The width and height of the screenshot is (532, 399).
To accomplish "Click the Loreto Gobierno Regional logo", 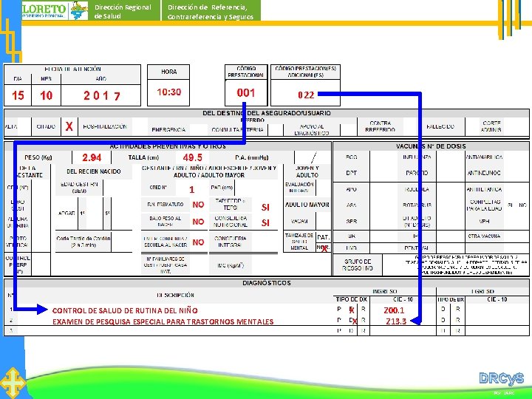I will tap(55, 10).
